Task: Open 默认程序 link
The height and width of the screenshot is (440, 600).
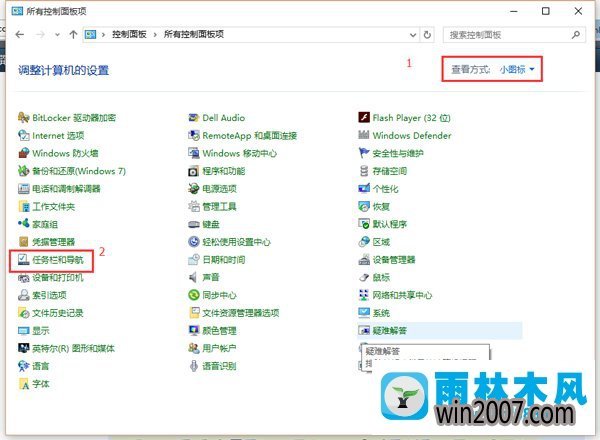Action: [390, 224]
